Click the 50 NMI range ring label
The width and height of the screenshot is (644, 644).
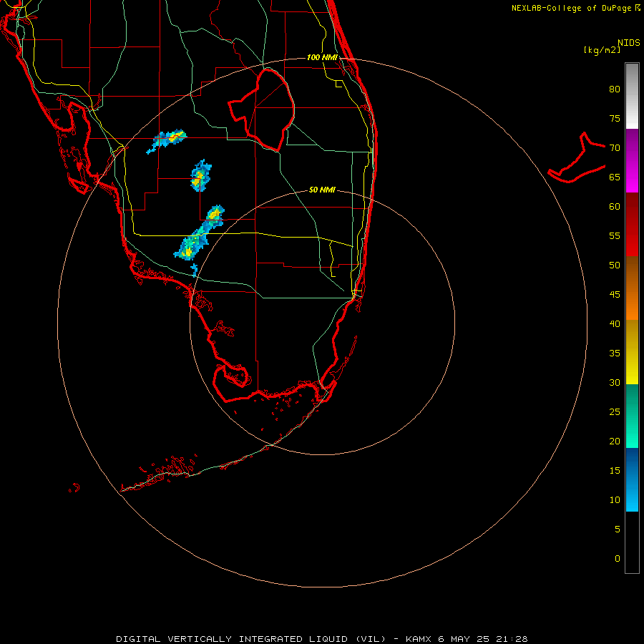pyautogui.click(x=322, y=190)
